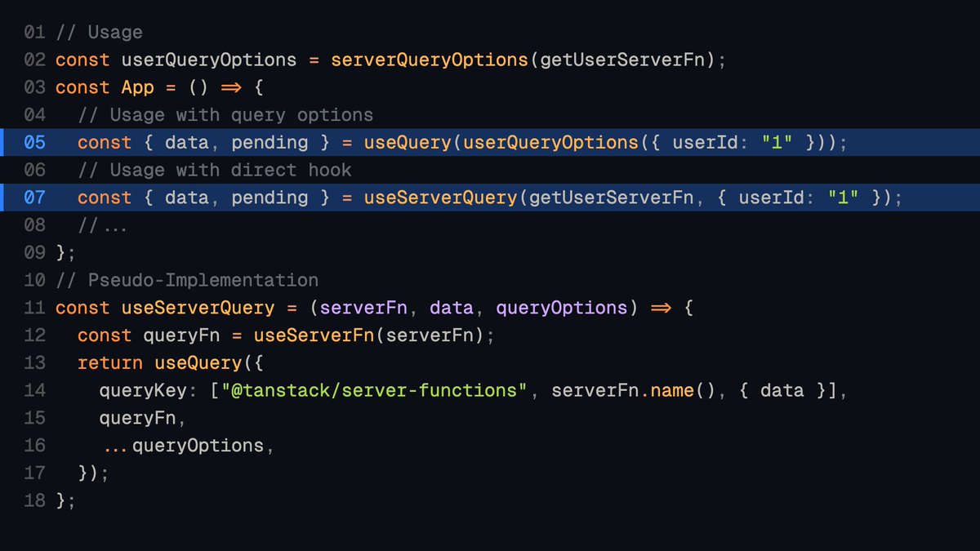Screen dimensions: 980x551
Task: Click 'const' keyword on line 12
Action: [105, 335]
